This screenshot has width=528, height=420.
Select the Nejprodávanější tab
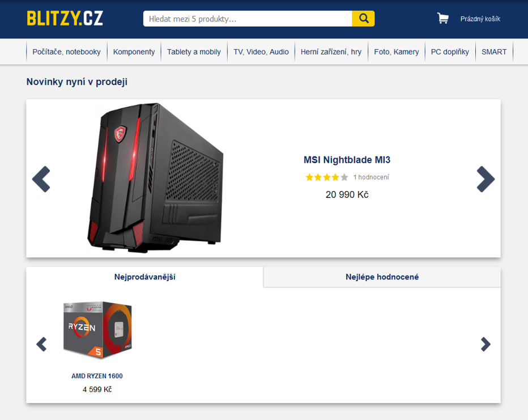pos(145,277)
